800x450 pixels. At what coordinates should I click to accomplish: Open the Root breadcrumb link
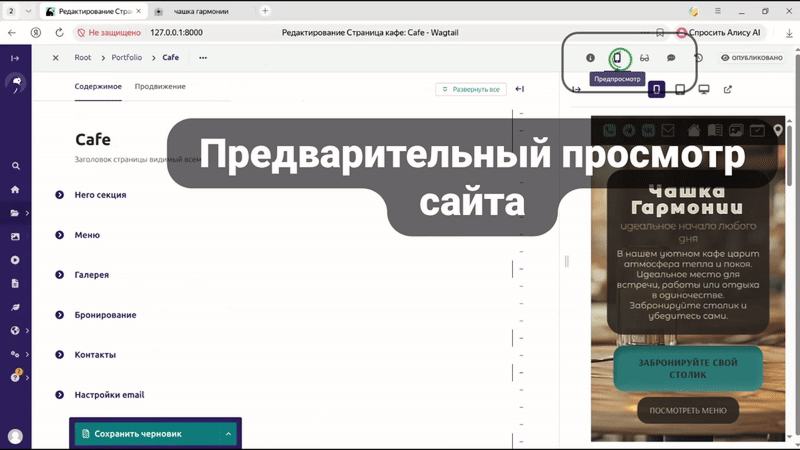pos(83,58)
